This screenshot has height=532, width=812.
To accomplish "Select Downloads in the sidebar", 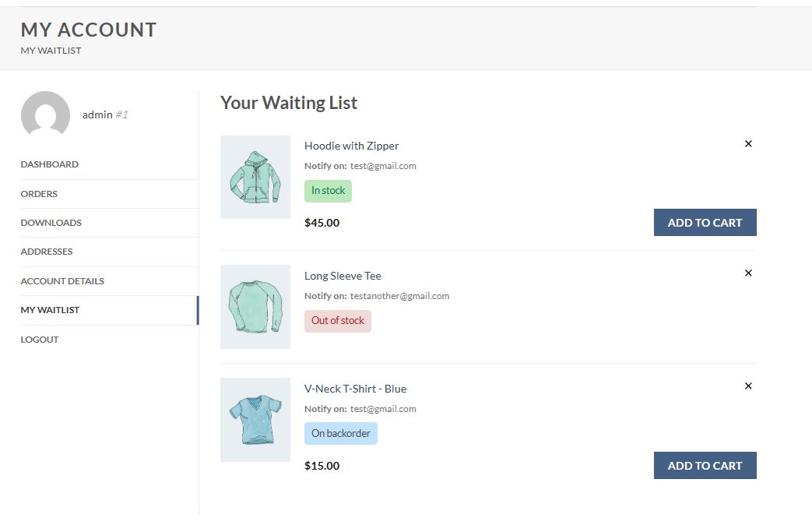I will [x=51, y=223].
